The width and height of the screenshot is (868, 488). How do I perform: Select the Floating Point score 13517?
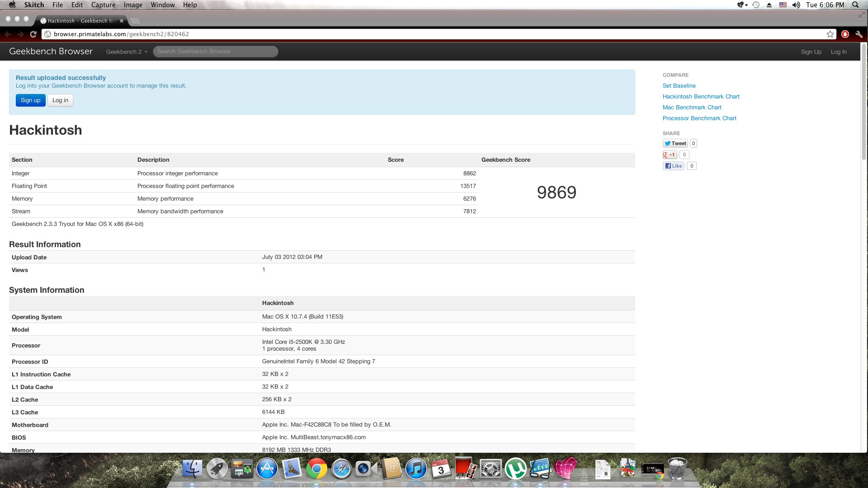pos(468,186)
